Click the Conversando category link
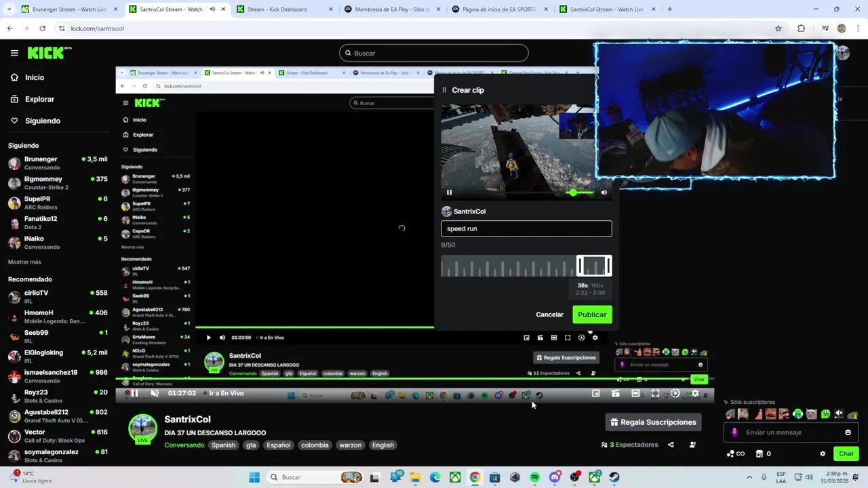The width and height of the screenshot is (868, 488). pos(184,445)
